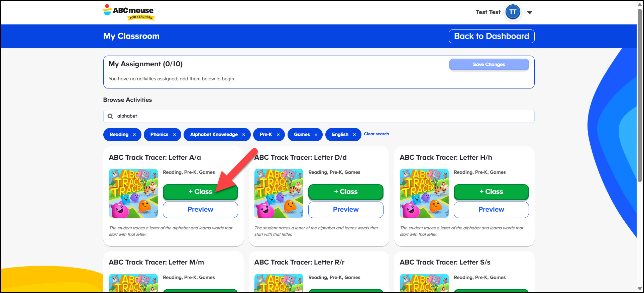Image resolution: width=644 pixels, height=293 pixels.
Task: Click the ABC Track Tracer: Letter A/a title
Action: (155, 157)
